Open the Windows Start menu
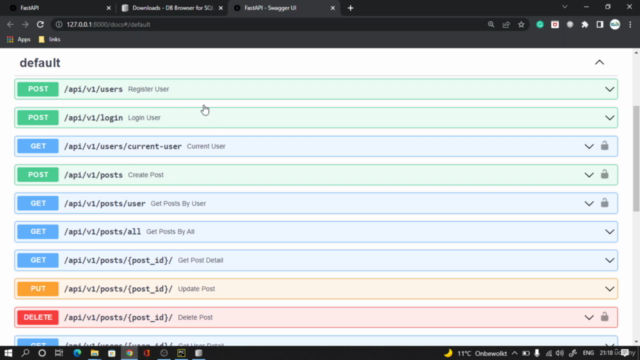Image resolution: width=640 pixels, height=360 pixels. pos(8,353)
